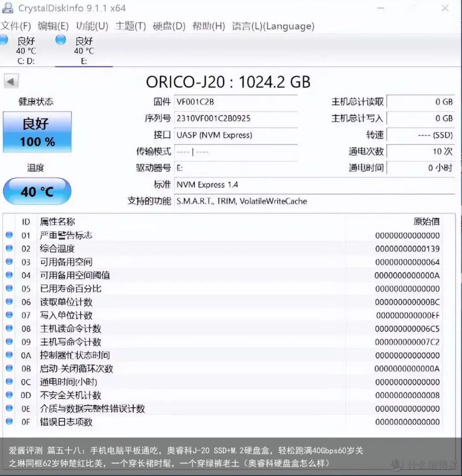Select the 写入单位计数 attribute name
The height and width of the screenshot is (476, 462).
point(66,316)
